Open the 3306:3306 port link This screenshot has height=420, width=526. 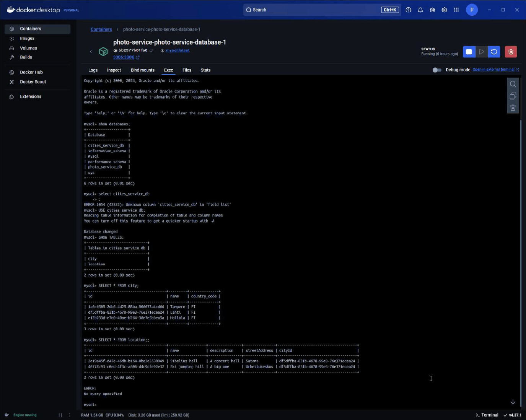124,57
